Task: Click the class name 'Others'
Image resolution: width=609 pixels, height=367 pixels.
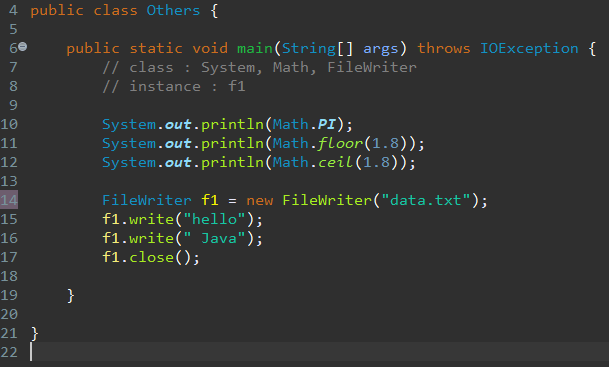Action: 173,10
